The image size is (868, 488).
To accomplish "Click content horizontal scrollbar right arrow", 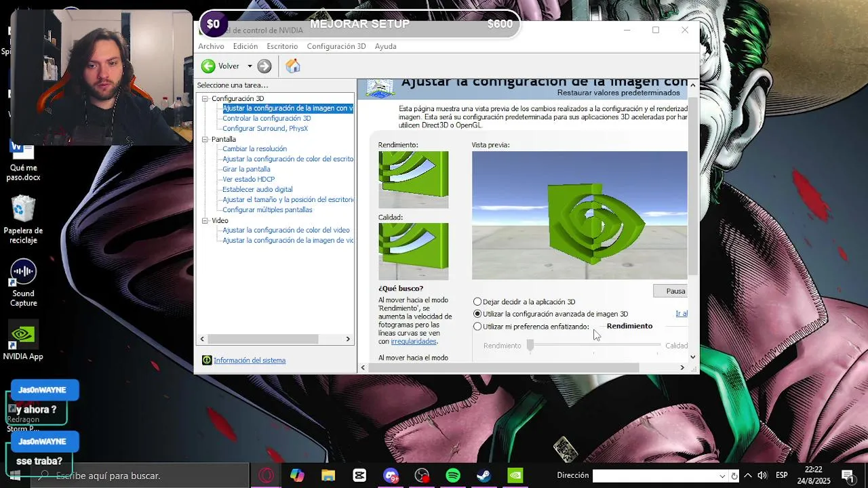I will tap(682, 367).
